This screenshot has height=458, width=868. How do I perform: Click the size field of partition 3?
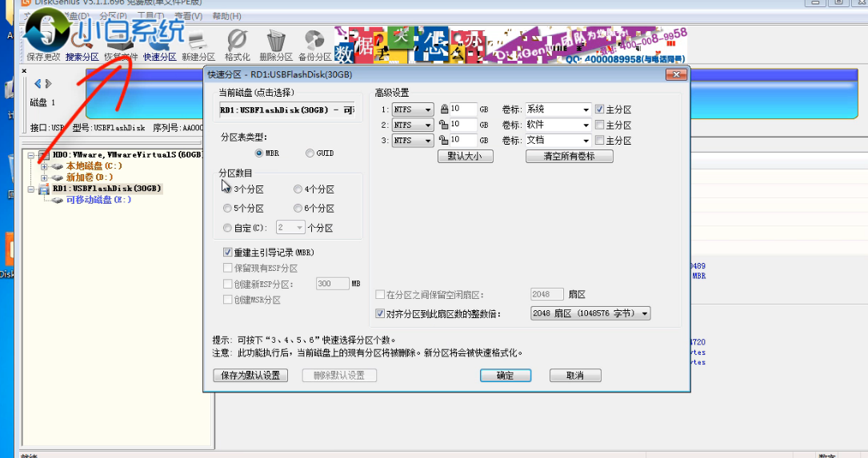[463, 141]
